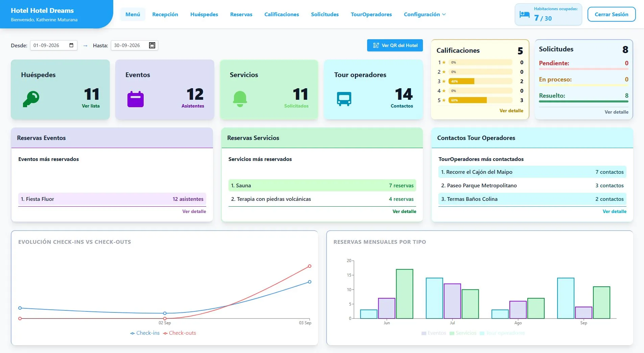The image size is (644, 353).
Task: Open the Solicitudes navigation item
Action: tap(325, 15)
